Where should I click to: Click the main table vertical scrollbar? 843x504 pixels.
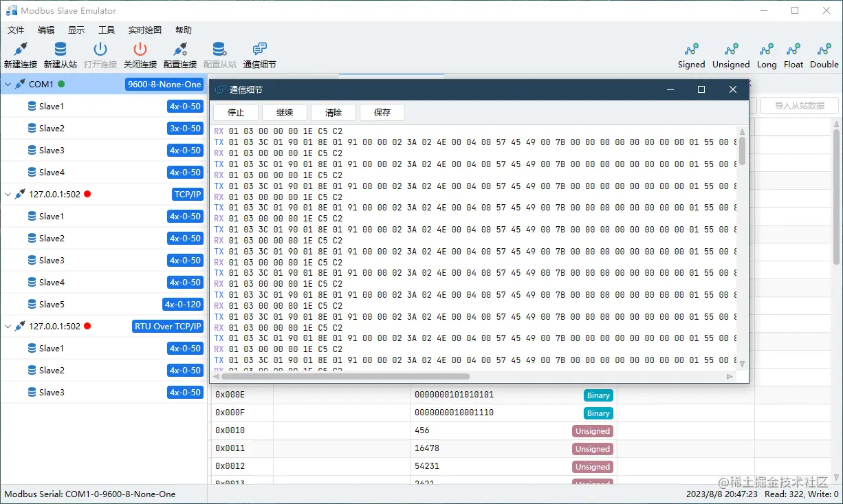click(x=836, y=196)
